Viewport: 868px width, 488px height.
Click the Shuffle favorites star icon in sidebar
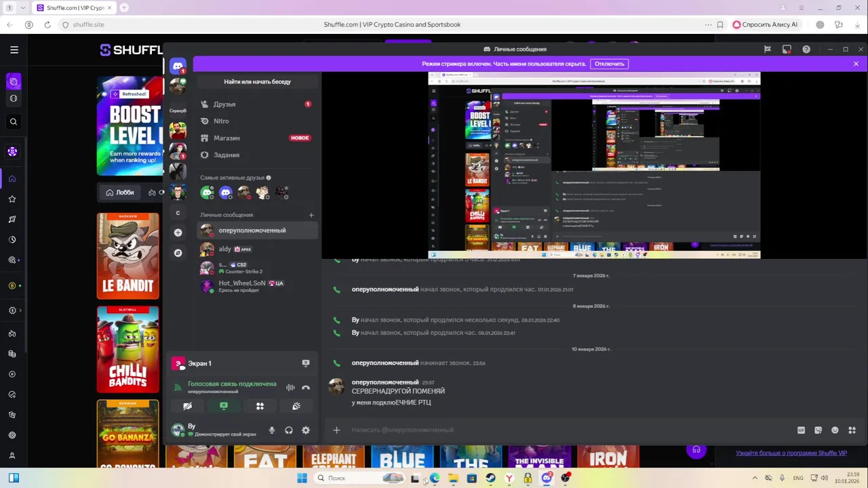pyautogui.click(x=12, y=199)
